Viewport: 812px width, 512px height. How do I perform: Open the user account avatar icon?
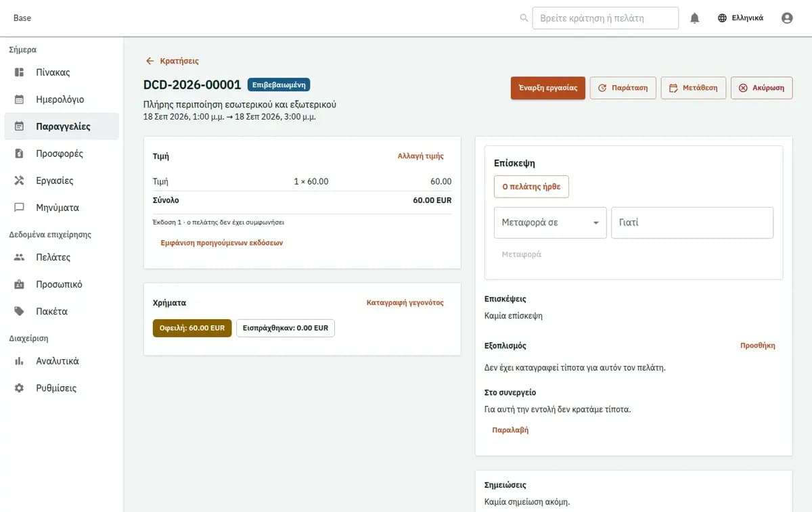[787, 18]
